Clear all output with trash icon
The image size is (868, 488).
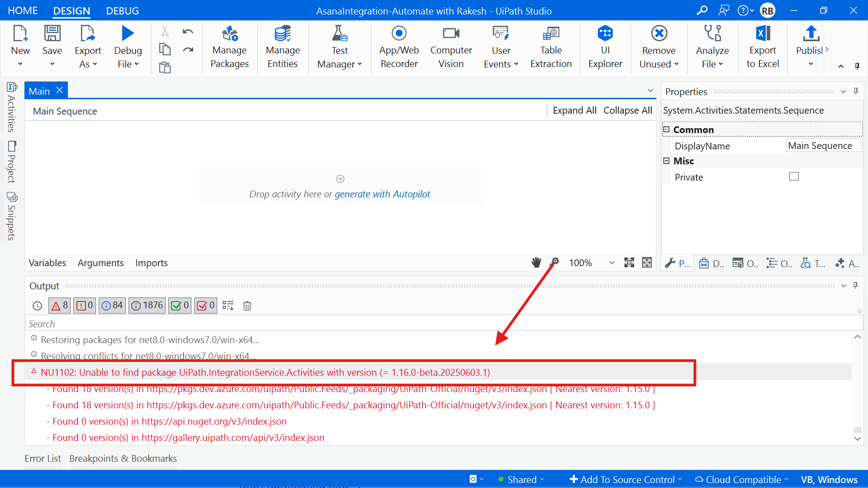point(247,306)
